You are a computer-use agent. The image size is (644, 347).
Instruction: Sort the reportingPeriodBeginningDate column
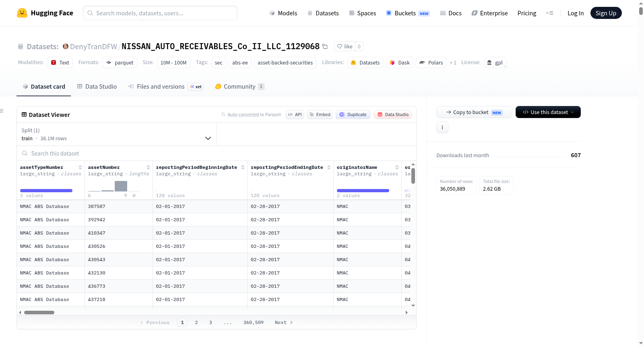(243, 167)
